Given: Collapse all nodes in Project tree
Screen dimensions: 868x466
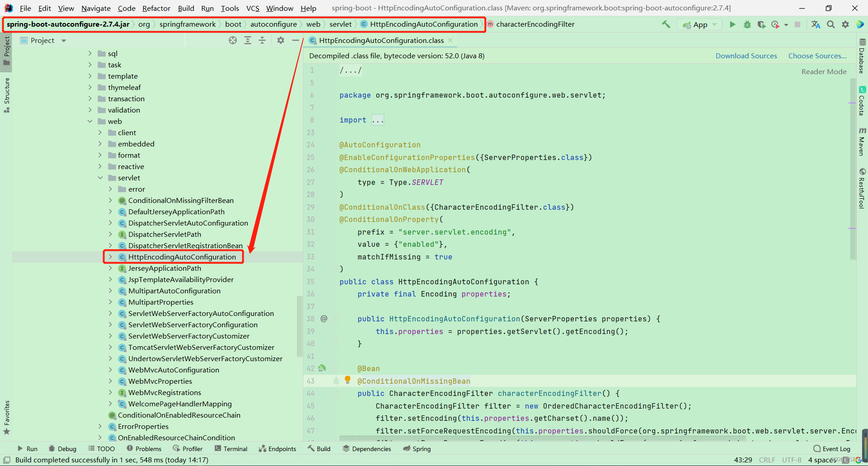Looking at the screenshot, I should coord(262,40).
